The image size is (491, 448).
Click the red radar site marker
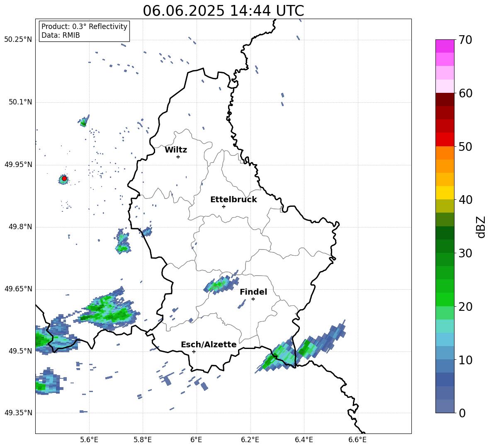[64, 179]
